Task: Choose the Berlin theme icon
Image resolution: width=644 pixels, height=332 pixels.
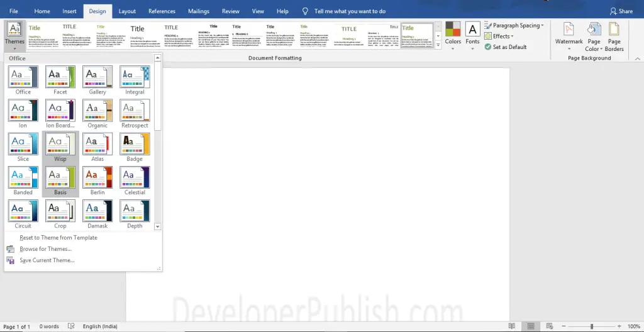Action: tap(97, 177)
